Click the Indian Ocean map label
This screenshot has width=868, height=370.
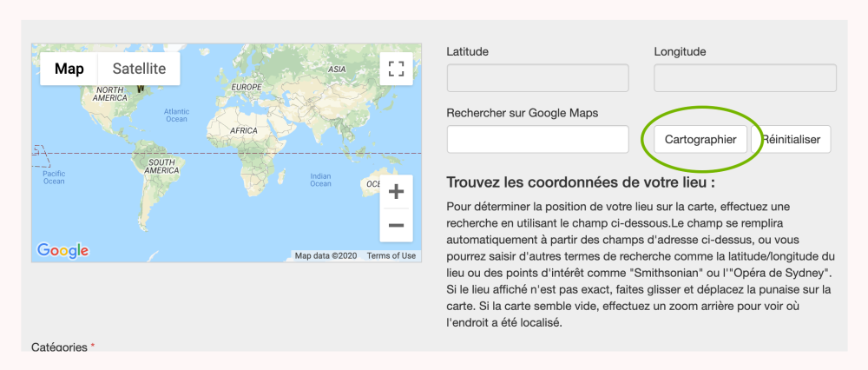click(320, 180)
